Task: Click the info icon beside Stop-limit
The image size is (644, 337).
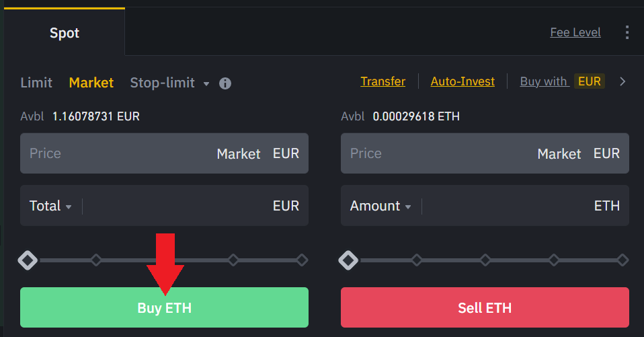Action: pos(225,83)
